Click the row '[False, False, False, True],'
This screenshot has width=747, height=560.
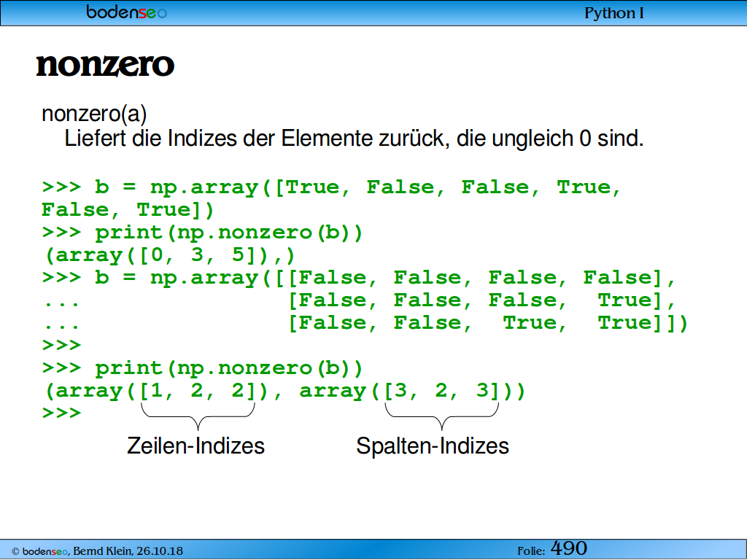481,301
